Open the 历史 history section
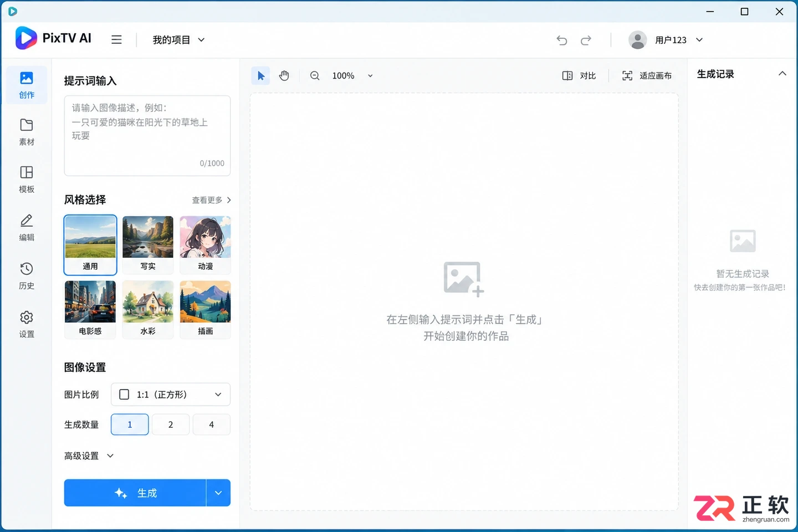Viewport: 798px width, 532px height. pyautogui.click(x=27, y=275)
